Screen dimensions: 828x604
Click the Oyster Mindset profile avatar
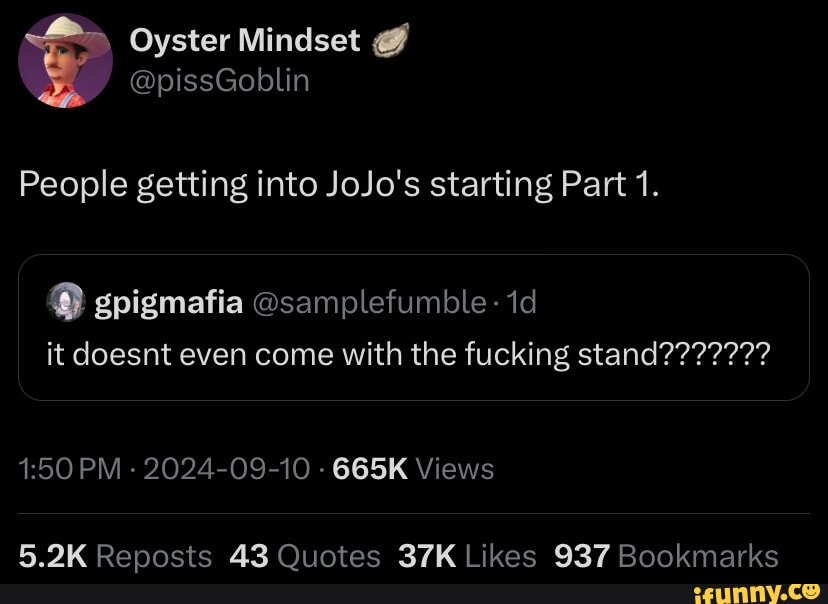click(65, 60)
